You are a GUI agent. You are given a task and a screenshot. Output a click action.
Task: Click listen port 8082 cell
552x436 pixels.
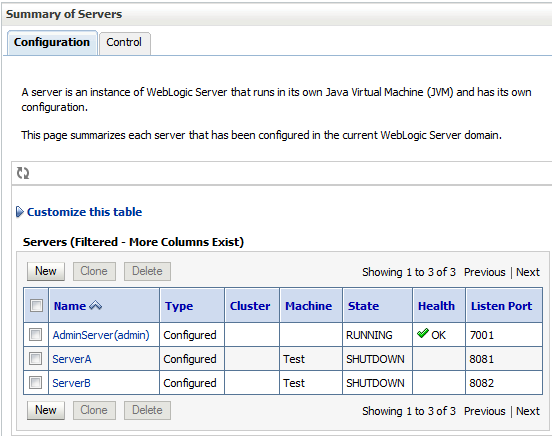click(x=482, y=383)
